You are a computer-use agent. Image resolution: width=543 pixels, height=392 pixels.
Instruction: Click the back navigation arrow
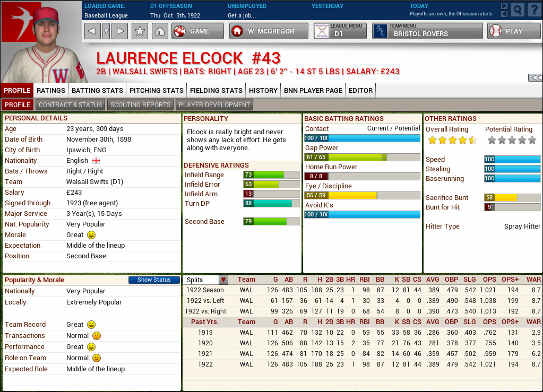point(92,30)
